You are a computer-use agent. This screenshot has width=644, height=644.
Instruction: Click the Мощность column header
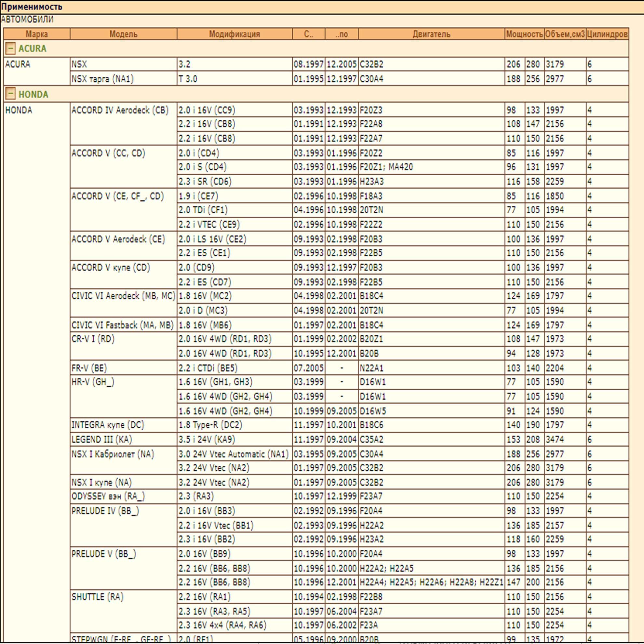point(524,34)
